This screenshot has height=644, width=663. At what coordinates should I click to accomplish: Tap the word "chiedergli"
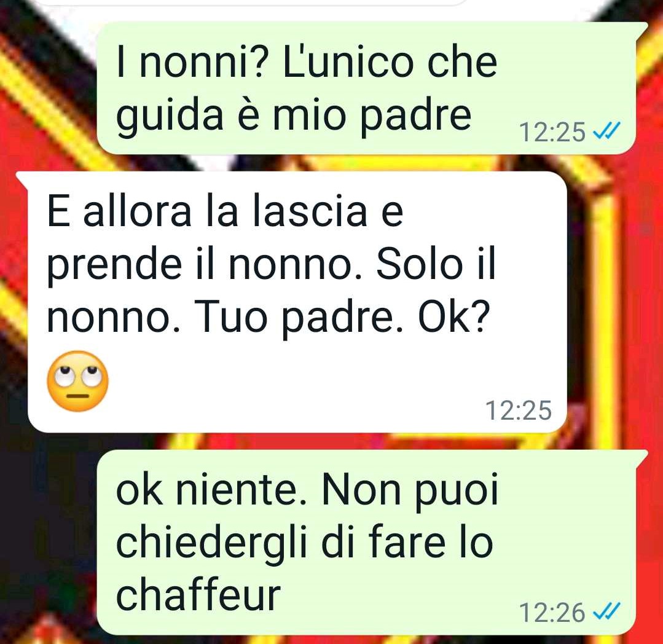coord(211,546)
